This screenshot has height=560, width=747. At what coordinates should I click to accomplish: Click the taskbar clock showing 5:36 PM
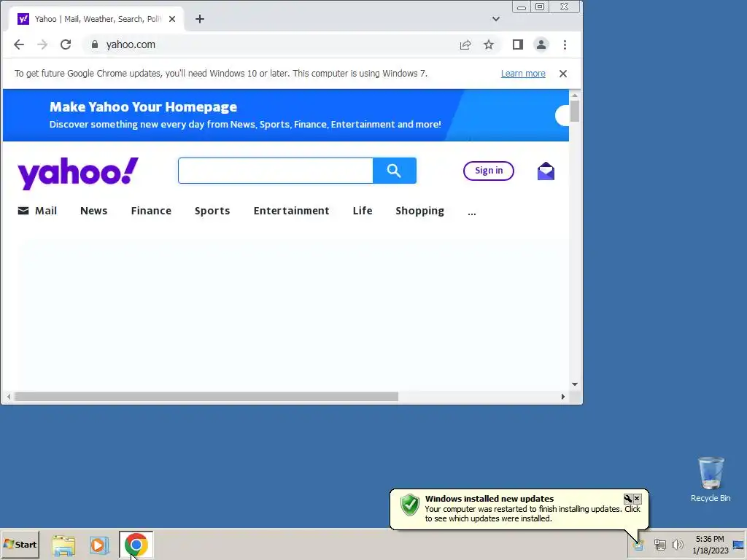pyautogui.click(x=710, y=545)
